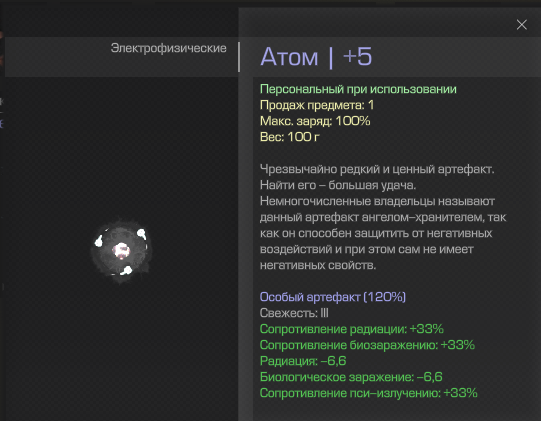
Task: Select Сопротивление пси-излучению: +33% stat
Action: tap(368, 393)
